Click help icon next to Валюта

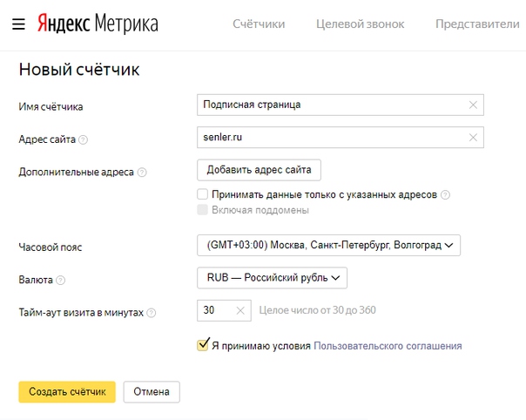[61, 281]
